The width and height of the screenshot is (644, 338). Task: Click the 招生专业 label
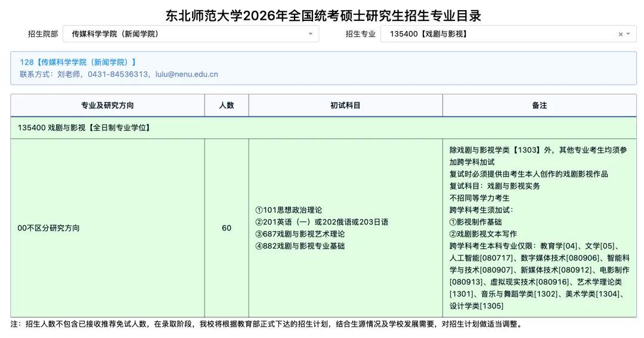pos(360,34)
